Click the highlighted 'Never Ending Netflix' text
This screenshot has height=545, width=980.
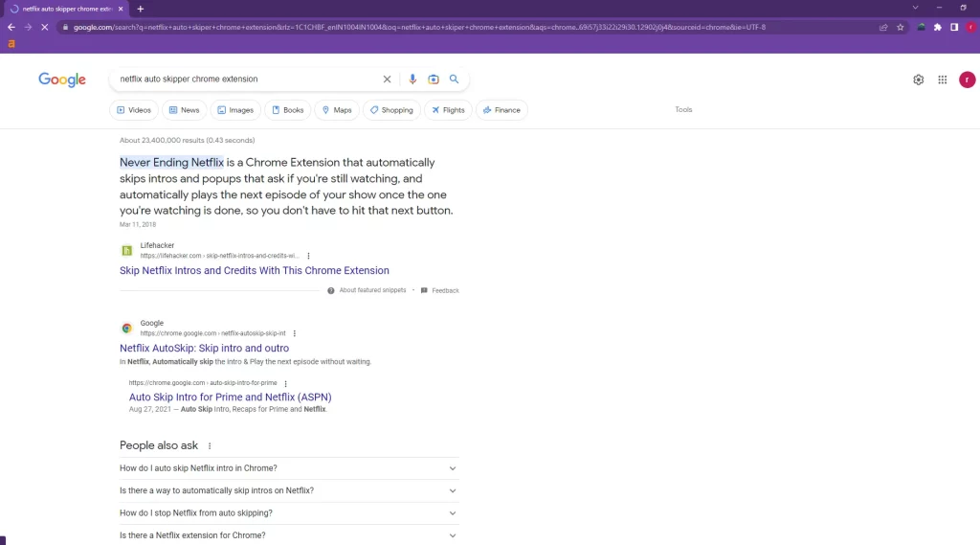[171, 162]
